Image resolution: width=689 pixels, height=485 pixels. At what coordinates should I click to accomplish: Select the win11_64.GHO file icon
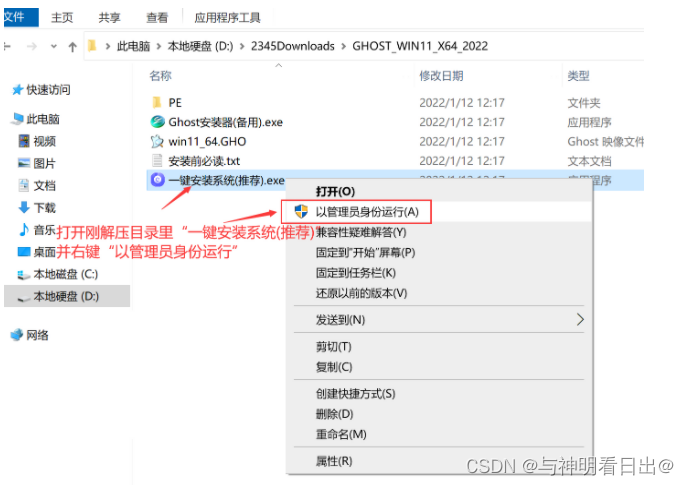pos(157,141)
